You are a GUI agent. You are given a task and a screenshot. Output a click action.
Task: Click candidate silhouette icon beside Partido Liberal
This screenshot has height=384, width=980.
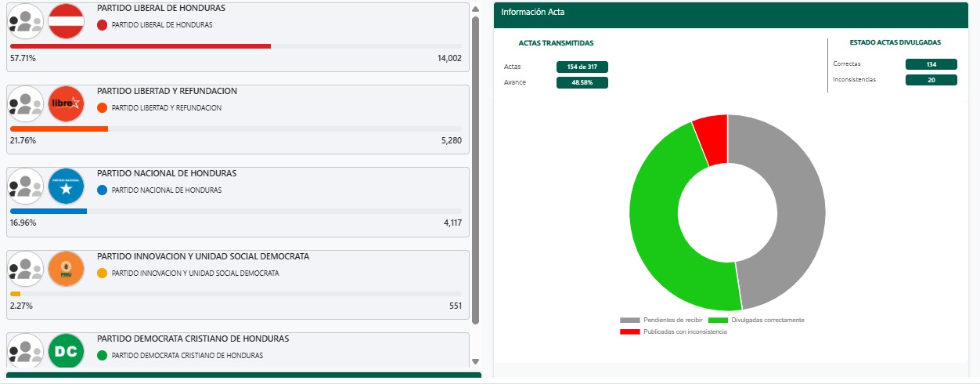coord(26,21)
